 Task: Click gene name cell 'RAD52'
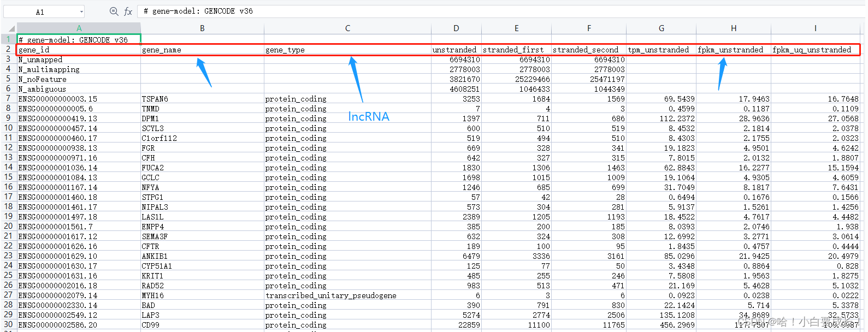pyautogui.click(x=202, y=286)
